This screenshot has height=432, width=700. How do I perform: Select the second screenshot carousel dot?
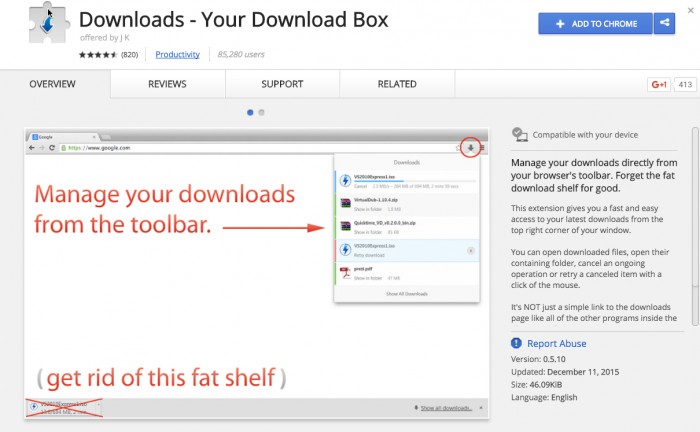point(262,112)
